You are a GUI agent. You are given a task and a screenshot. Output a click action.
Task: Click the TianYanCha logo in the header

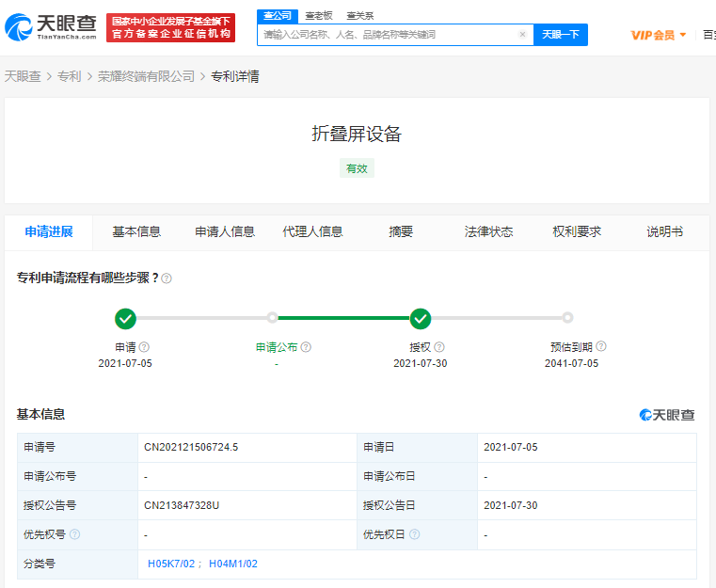(51, 28)
